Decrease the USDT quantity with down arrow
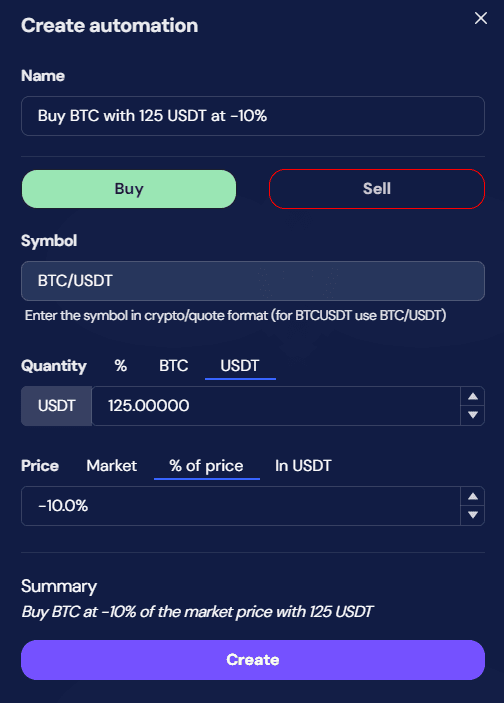 point(473,415)
